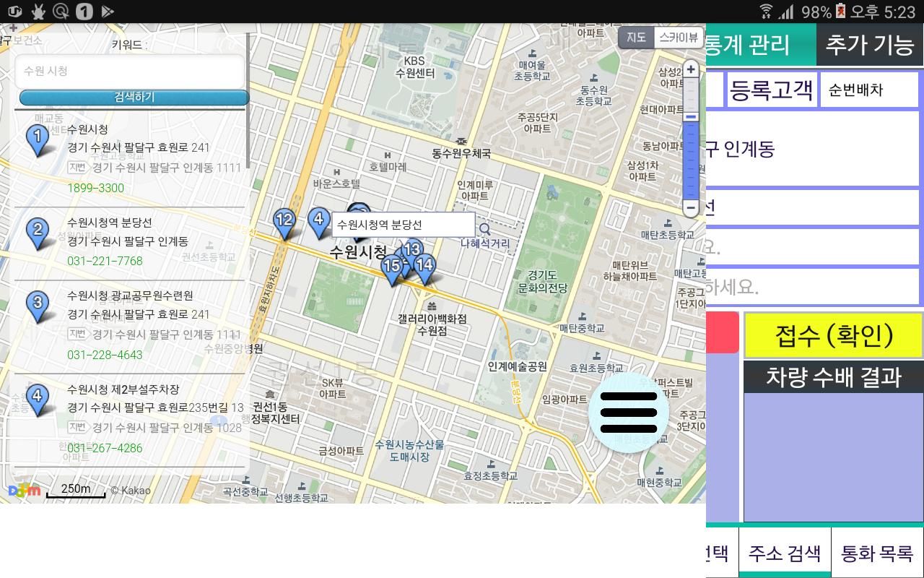Zoom in with the plus button

tap(691, 69)
